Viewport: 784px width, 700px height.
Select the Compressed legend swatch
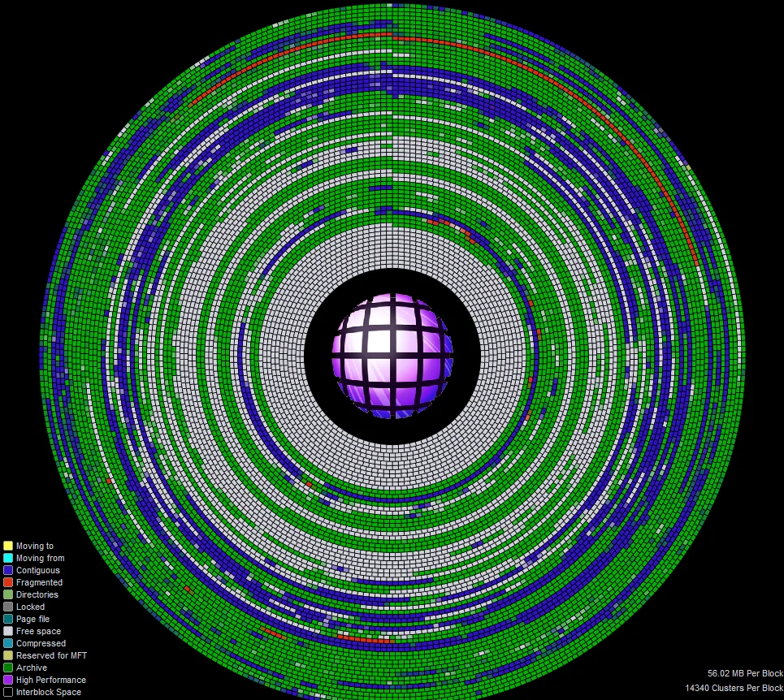click(8, 643)
